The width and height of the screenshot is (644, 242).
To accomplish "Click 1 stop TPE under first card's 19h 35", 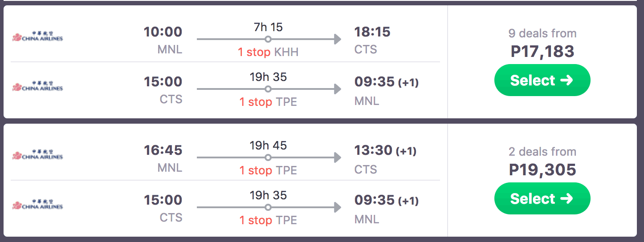I will (x=268, y=102).
